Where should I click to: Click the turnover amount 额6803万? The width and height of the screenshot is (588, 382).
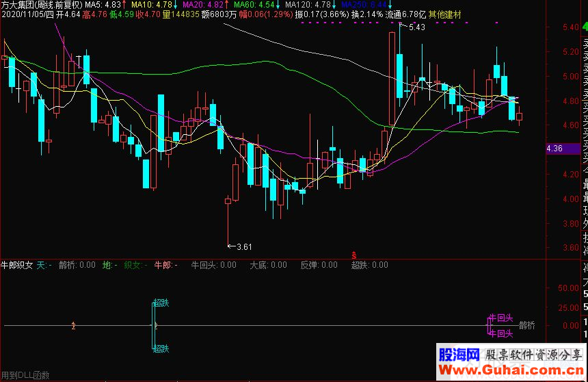click(x=219, y=14)
